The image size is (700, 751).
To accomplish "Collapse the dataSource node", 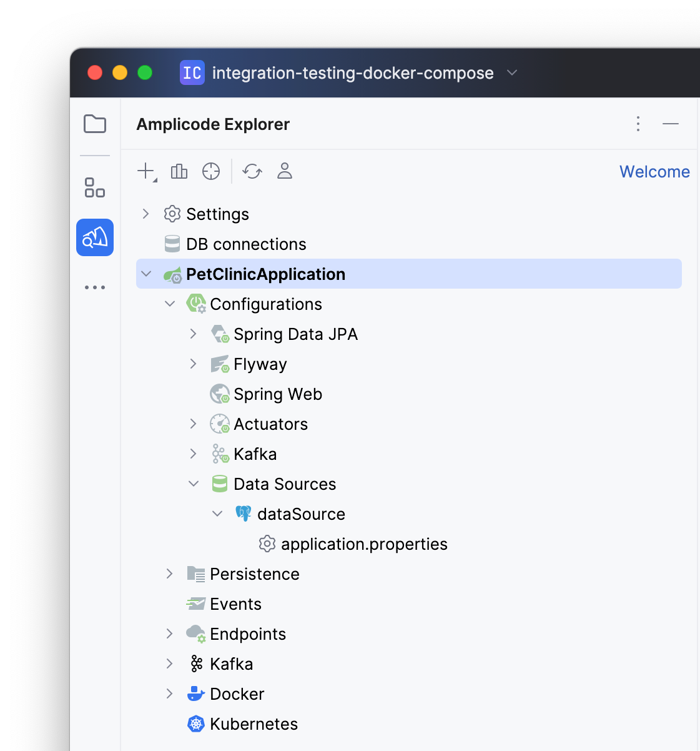I will coord(217,514).
